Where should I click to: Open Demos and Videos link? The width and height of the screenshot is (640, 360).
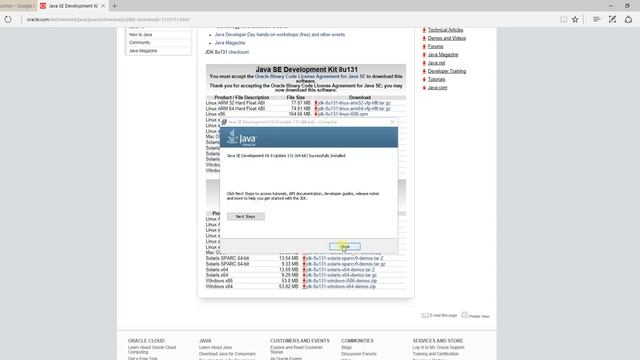(x=447, y=38)
